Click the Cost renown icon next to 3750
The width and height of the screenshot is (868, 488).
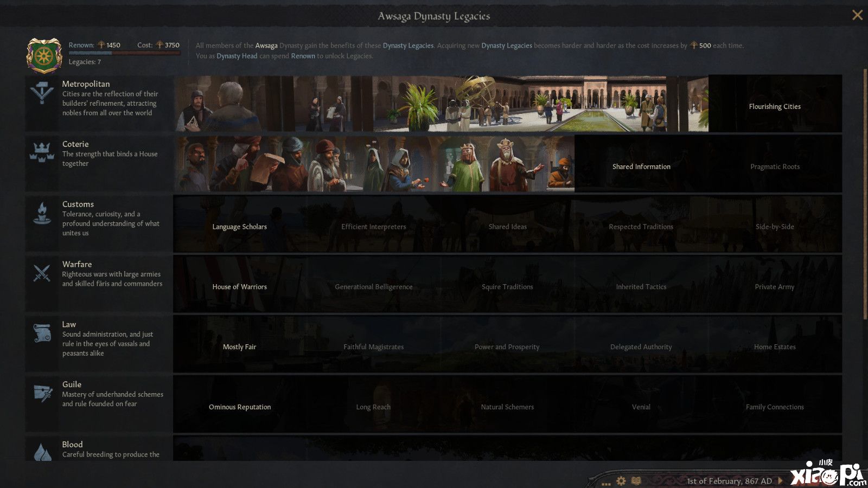point(159,44)
